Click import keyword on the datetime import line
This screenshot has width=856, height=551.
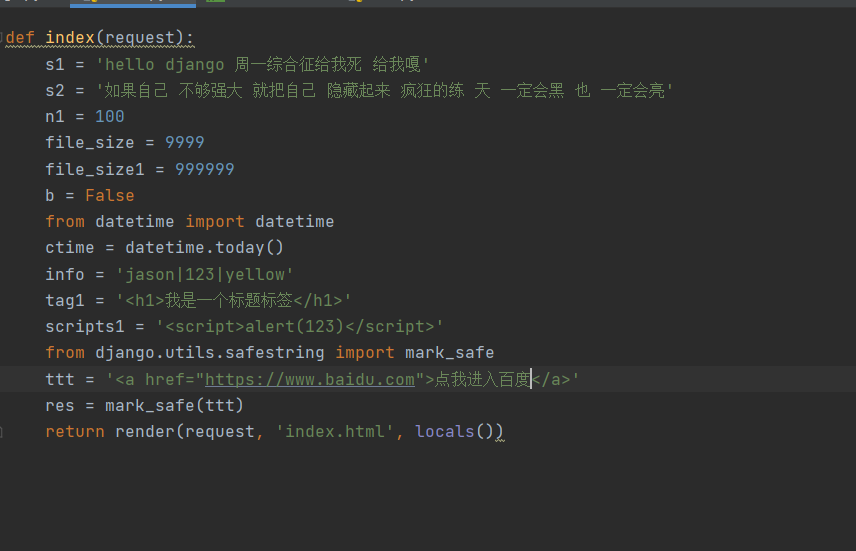point(215,222)
